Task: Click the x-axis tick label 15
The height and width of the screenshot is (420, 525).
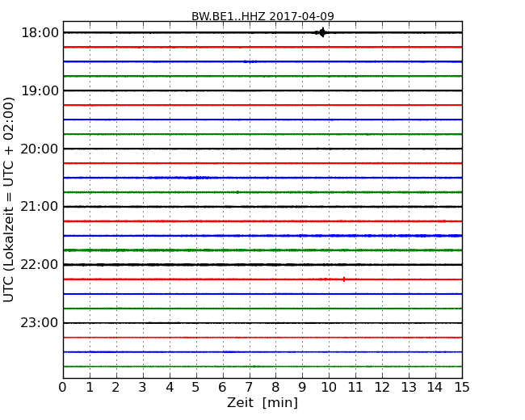Action: (x=462, y=388)
